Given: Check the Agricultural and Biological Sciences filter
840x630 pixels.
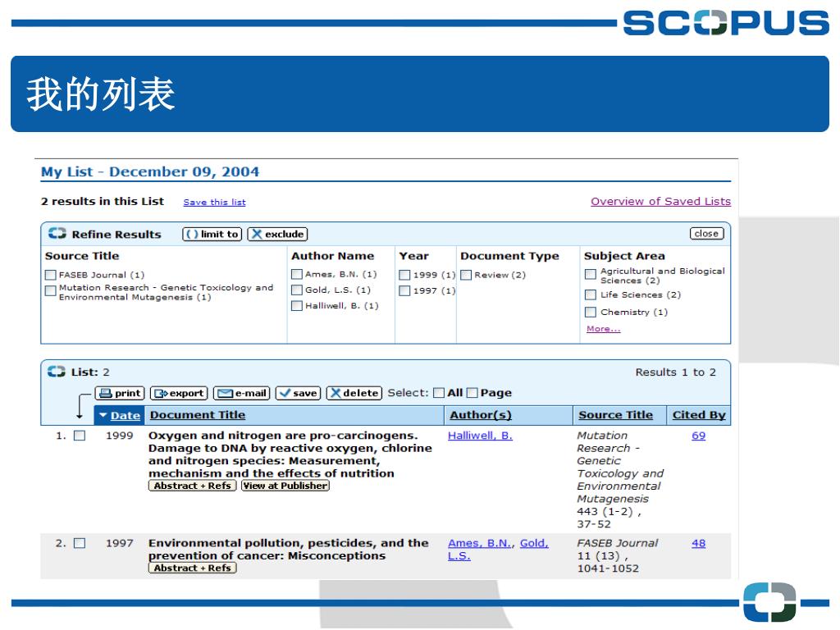Looking at the screenshot, I should click(591, 274).
